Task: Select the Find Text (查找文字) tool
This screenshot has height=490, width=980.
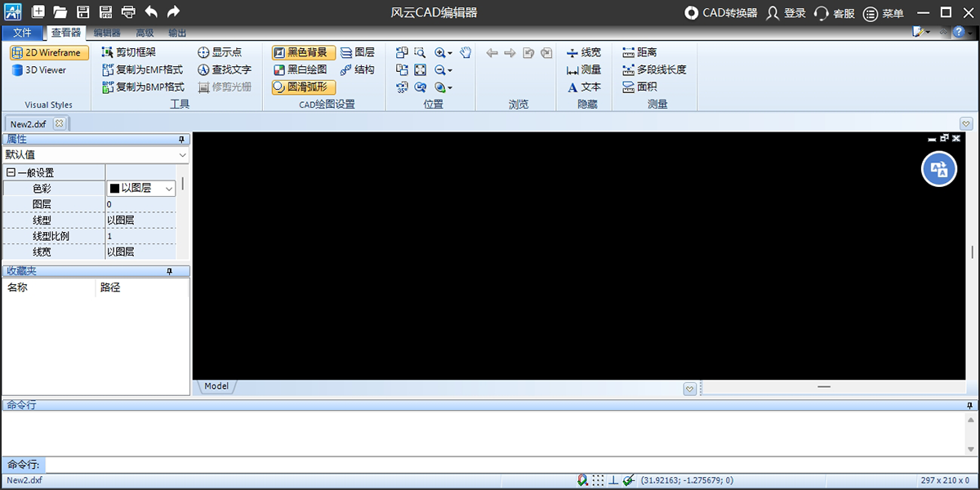Action: coord(225,70)
